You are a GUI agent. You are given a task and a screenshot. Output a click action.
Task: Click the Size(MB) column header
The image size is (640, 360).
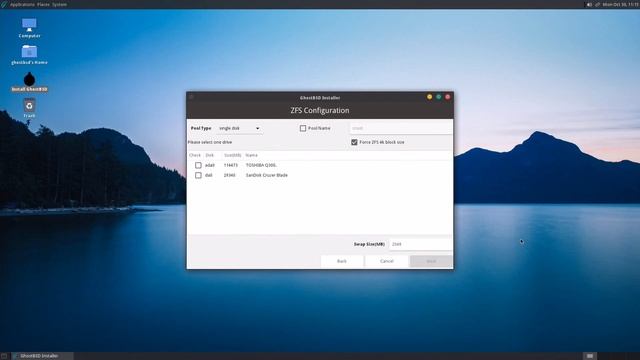pos(233,155)
